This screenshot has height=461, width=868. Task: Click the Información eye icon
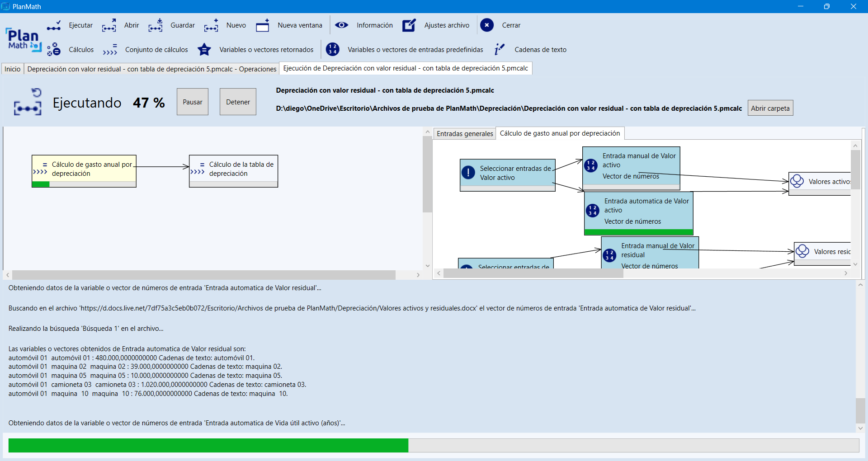coord(341,25)
